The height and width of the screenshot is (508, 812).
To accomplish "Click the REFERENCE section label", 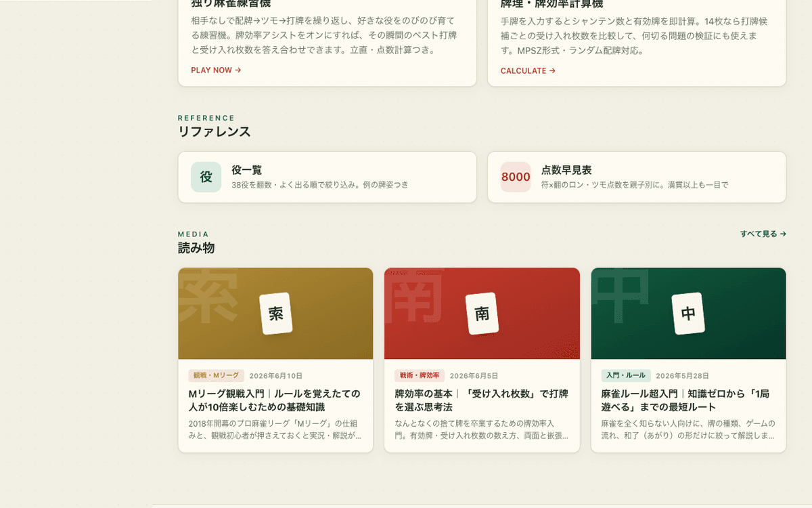I will click(x=206, y=118).
